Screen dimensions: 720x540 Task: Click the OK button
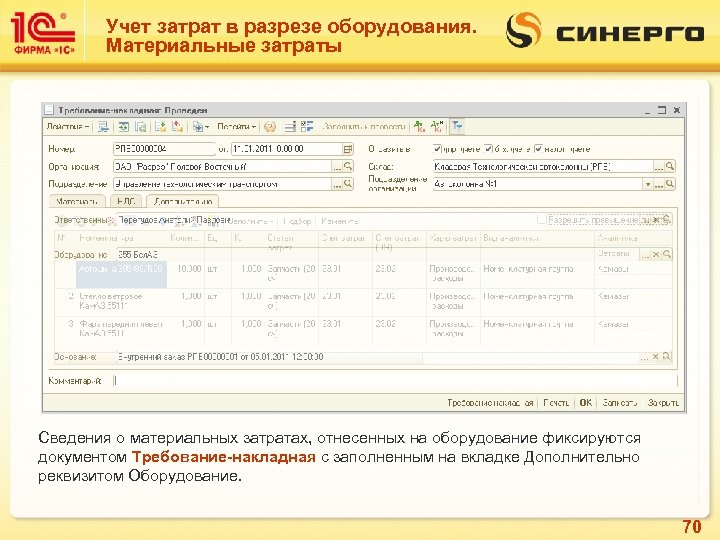(x=585, y=403)
